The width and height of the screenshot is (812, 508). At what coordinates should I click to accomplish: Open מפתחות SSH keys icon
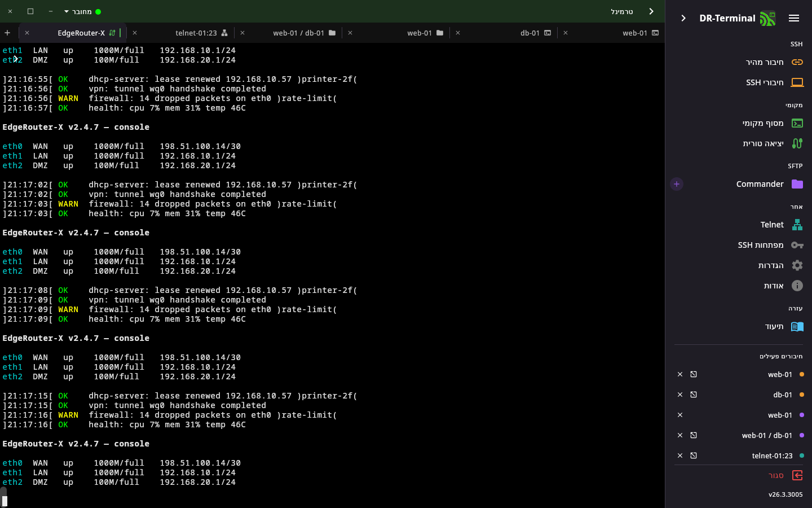point(797,245)
